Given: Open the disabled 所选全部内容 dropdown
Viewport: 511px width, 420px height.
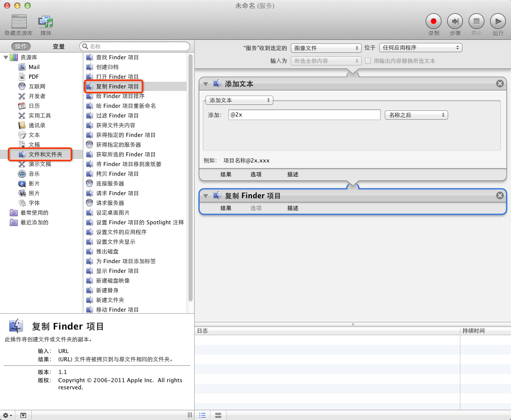Looking at the screenshot, I should pyautogui.click(x=326, y=61).
